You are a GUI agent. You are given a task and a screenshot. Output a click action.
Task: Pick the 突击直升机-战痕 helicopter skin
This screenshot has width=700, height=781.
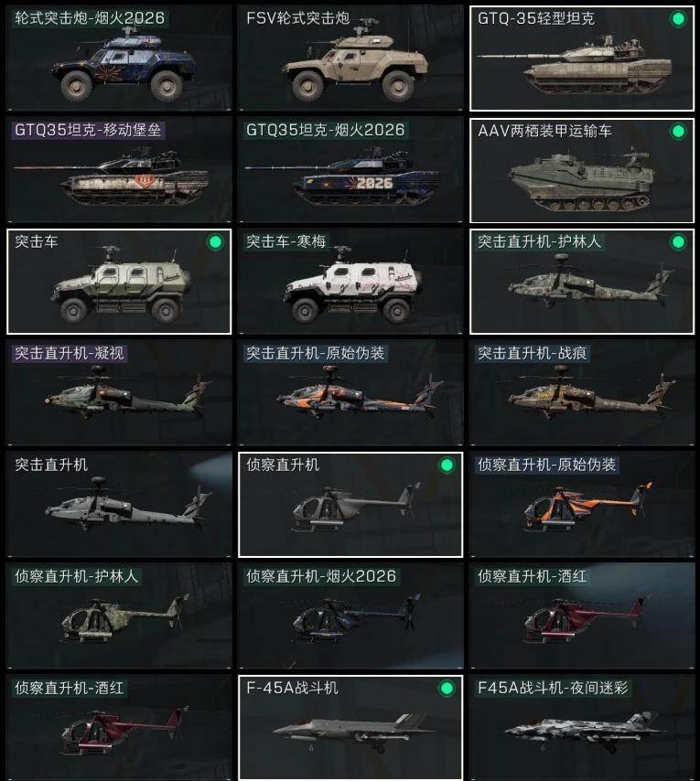(x=582, y=393)
